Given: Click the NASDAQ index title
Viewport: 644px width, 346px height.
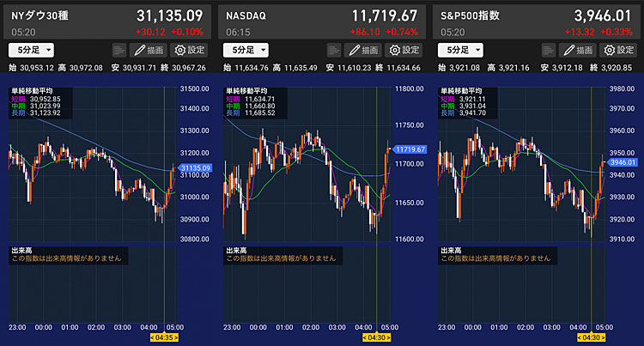Looking at the screenshot, I should click(246, 16).
